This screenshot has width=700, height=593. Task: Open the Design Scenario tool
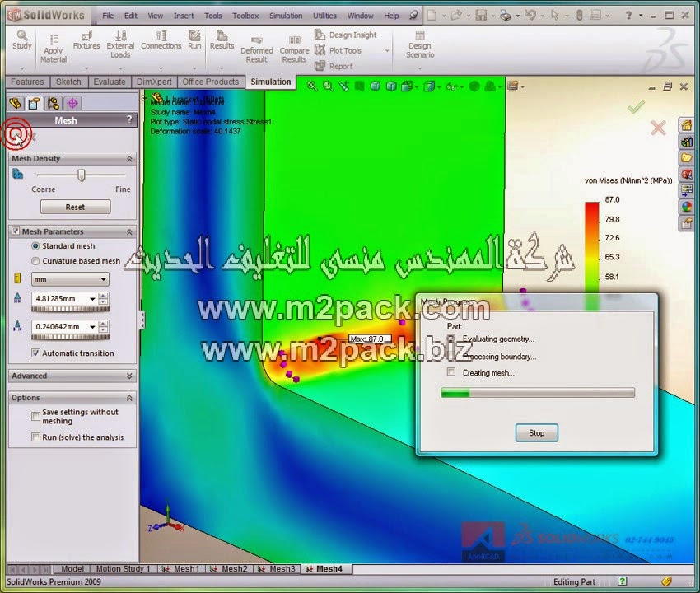420,44
